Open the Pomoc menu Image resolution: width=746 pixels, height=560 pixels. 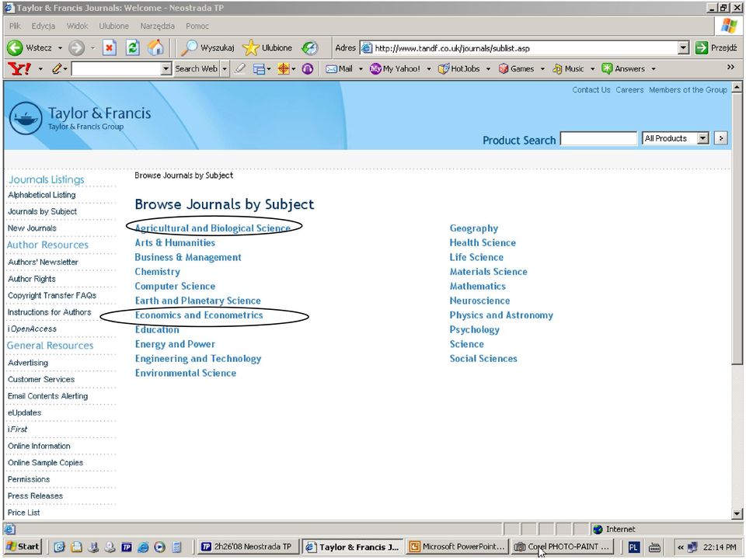point(197,26)
